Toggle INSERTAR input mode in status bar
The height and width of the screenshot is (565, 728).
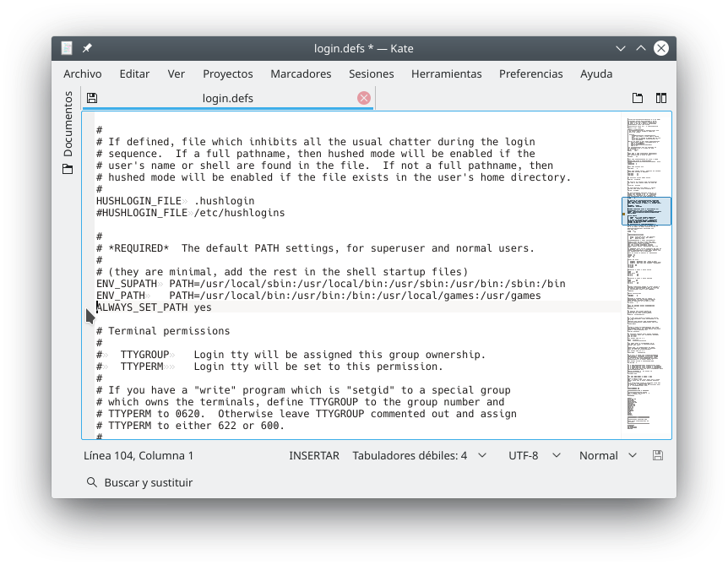(313, 455)
